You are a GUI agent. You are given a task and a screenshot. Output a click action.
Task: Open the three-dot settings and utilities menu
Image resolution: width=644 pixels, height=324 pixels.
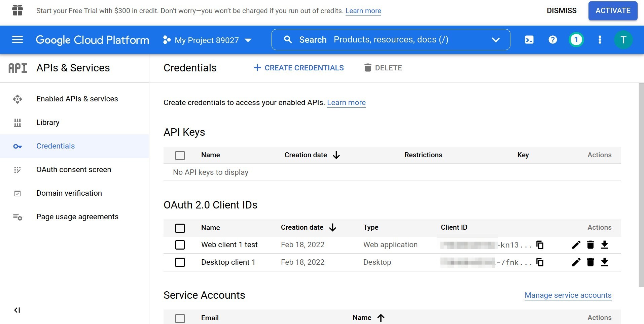pos(600,40)
